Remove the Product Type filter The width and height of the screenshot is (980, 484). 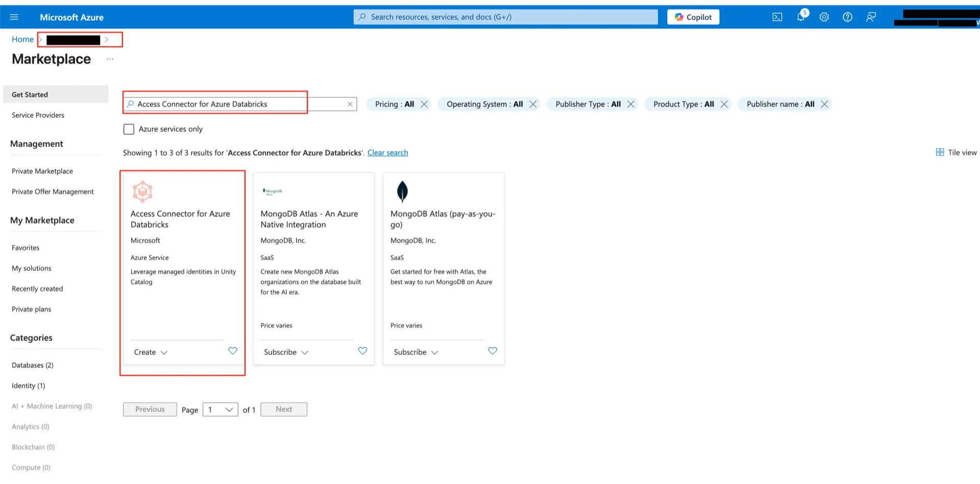(x=724, y=104)
